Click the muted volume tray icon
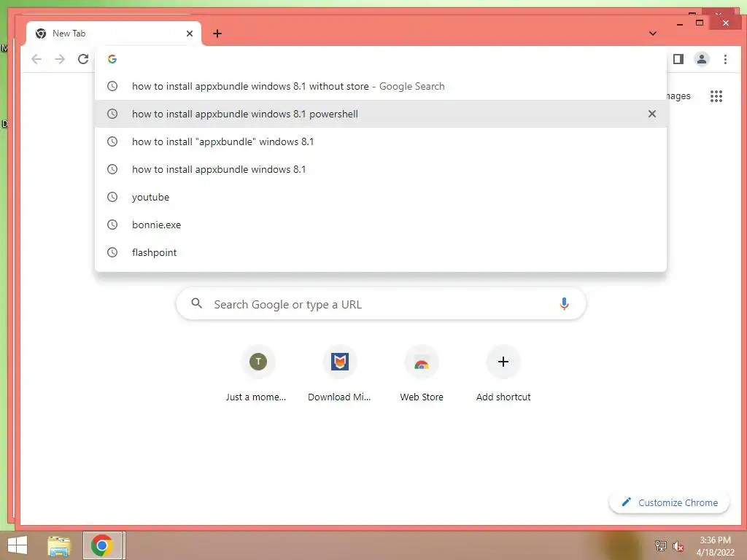Image resolution: width=747 pixels, height=560 pixels. pos(678,545)
